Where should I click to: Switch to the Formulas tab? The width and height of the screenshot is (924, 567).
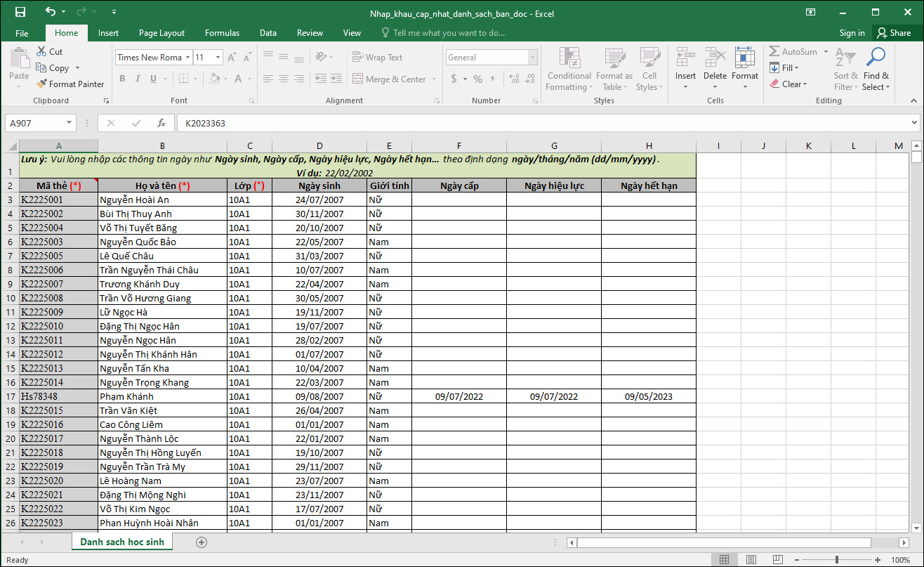tap(222, 33)
